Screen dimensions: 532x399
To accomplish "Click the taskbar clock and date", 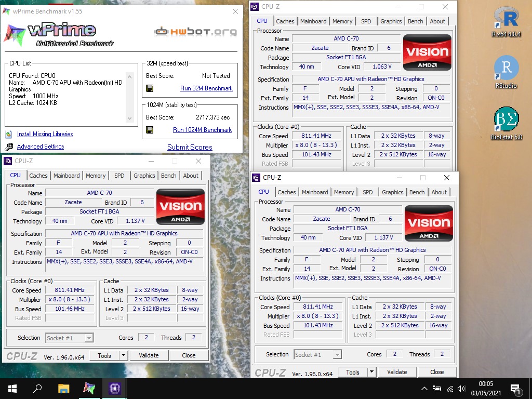I will point(486,389).
